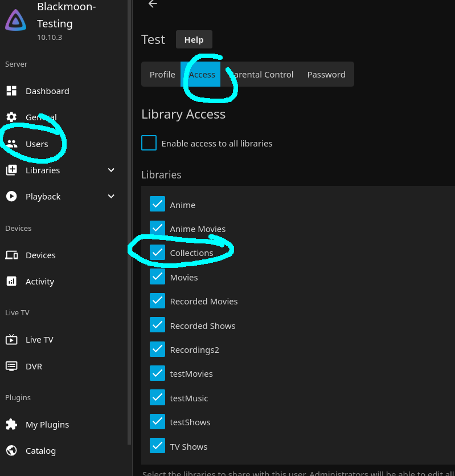Open the DVR icon in sidebar

coord(11,367)
